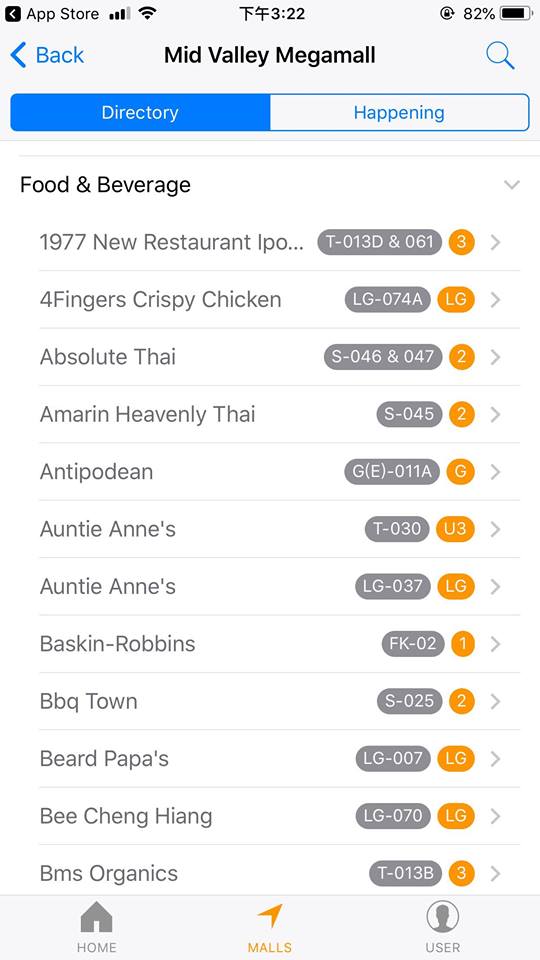Tap the Home icon in bottom bar
The height and width of the screenshot is (960, 540).
(x=97, y=918)
